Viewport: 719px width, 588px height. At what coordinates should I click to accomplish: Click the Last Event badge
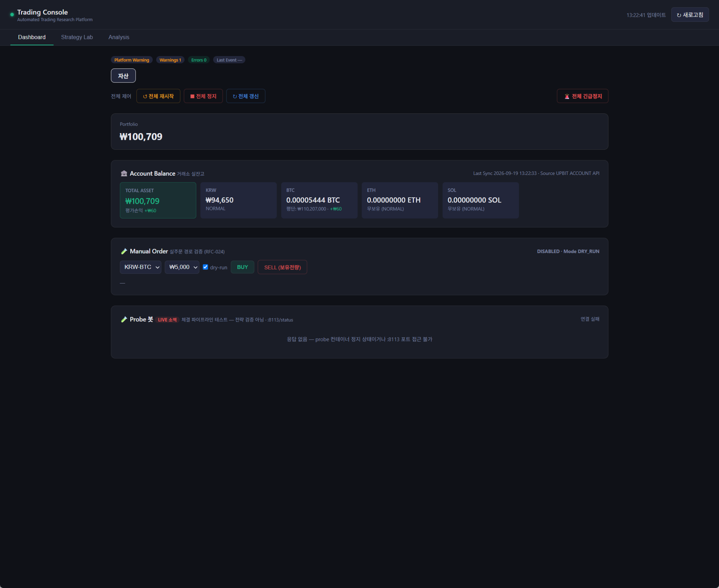229,60
